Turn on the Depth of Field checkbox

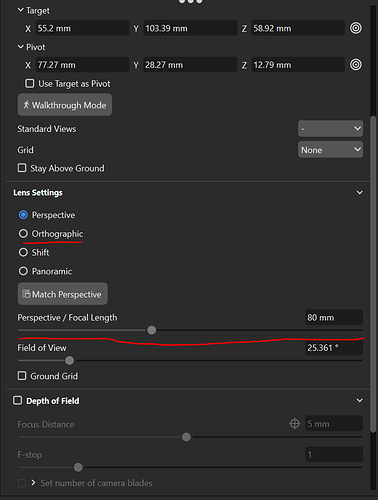17,400
